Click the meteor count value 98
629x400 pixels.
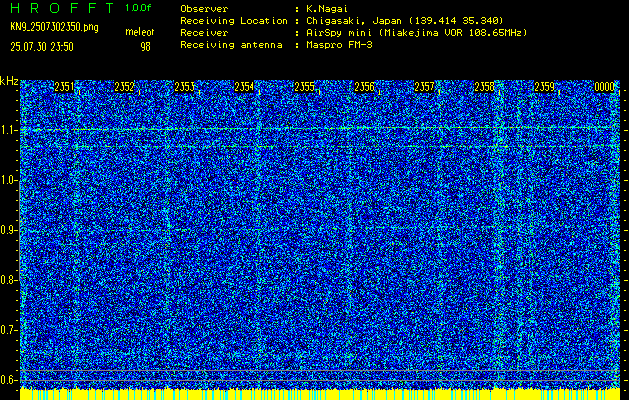tap(145, 47)
